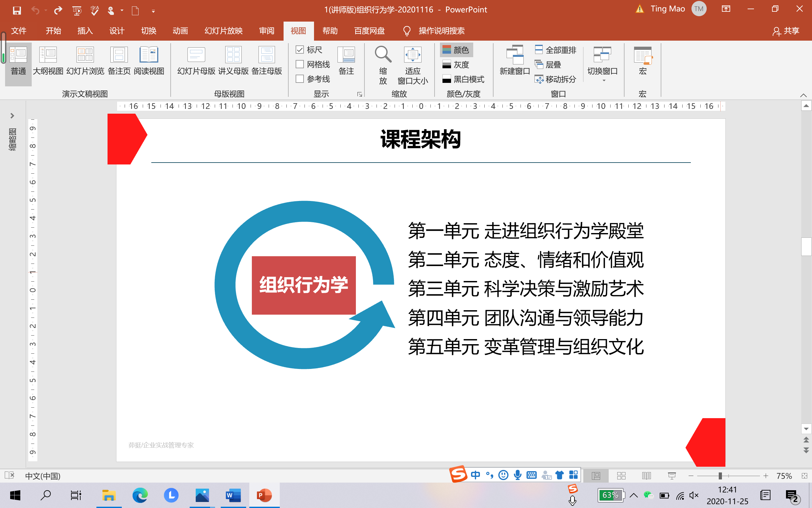
Task: Click 中文(中国) language in status bar
Action: point(43,476)
